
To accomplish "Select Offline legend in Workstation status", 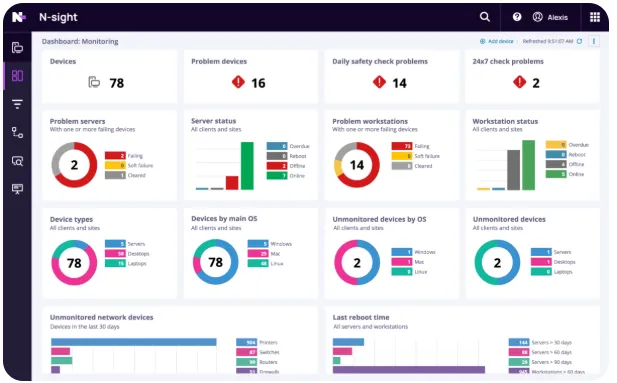I will [x=565, y=164].
